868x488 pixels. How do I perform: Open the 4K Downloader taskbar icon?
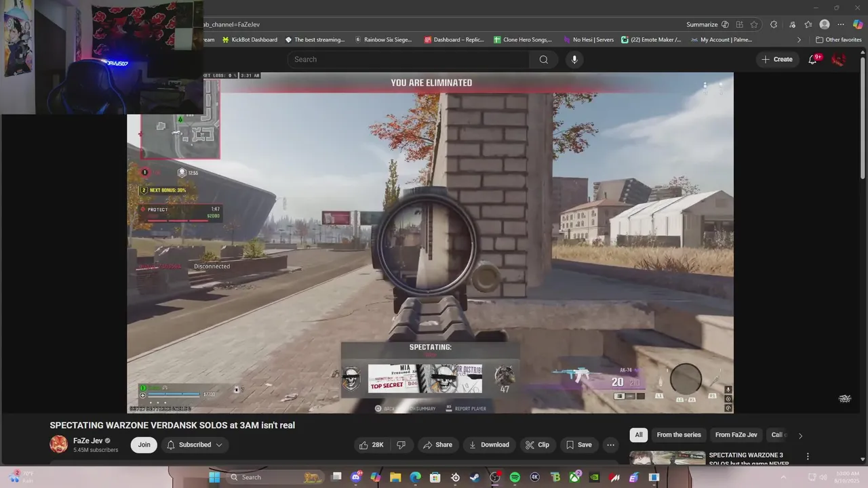click(x=534, y=477)
